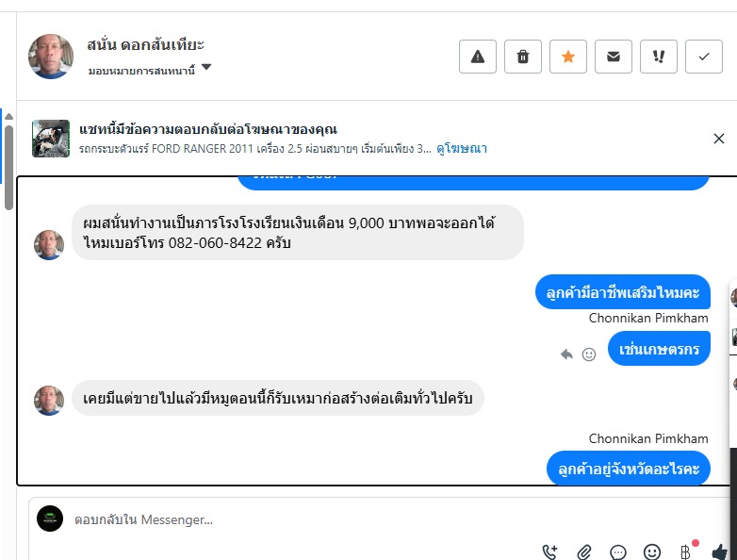Click the double exclamation priority icon
Viewport: 737px width, 560px height.
[x=659, y=57]
